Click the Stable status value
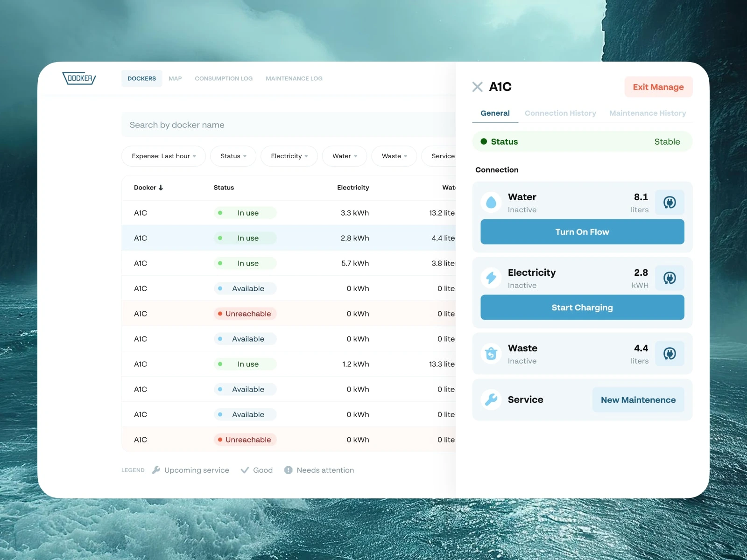The width and height of the screenshot is (747, 560). point(667,141)
